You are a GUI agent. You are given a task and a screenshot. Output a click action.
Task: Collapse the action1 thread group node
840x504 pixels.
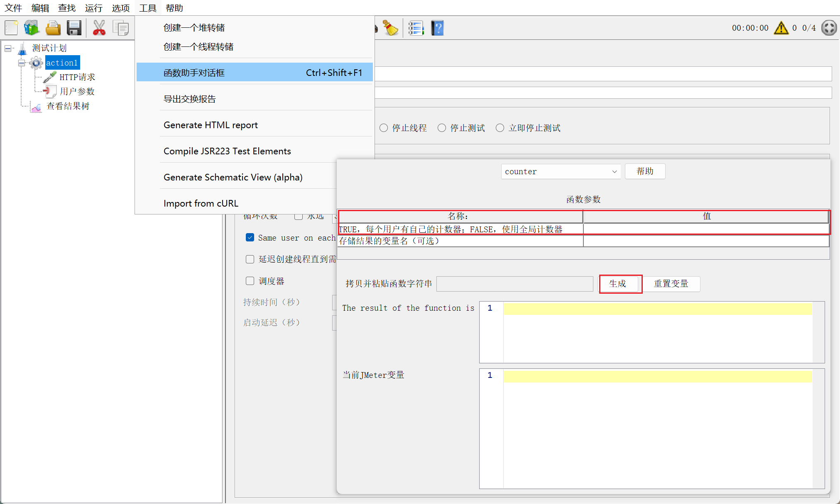(x=22, y=63)
